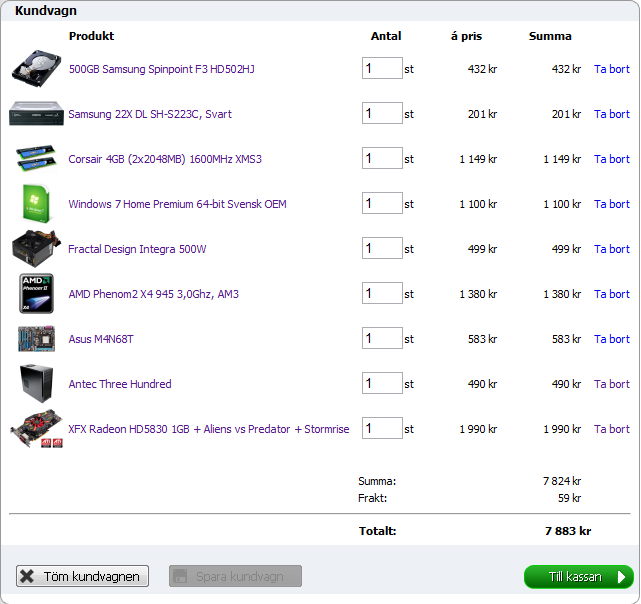Click the Antec Three Hundred case image
The width and height of the screenshot is (641, 604).
click(x=36, y=384)
